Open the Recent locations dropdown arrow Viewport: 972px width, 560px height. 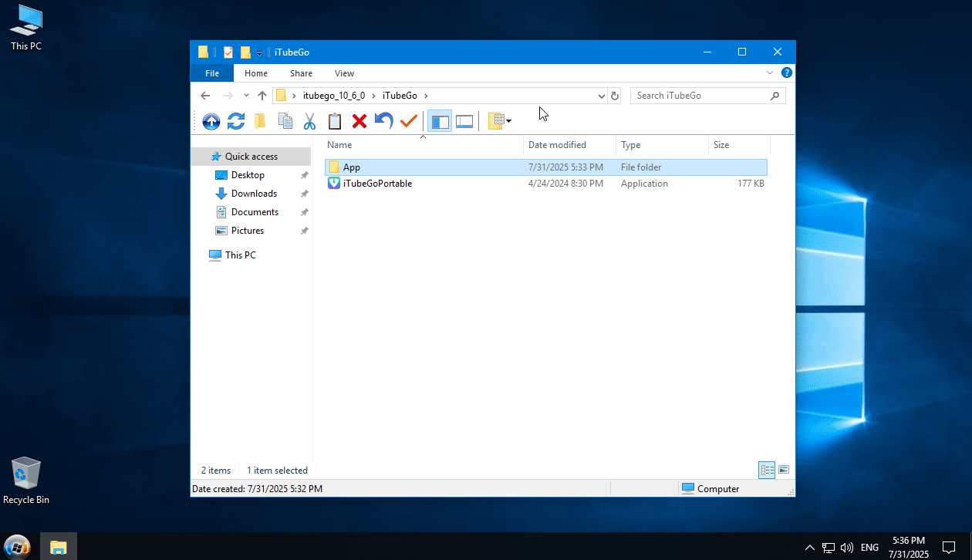(x=246, y=96)
